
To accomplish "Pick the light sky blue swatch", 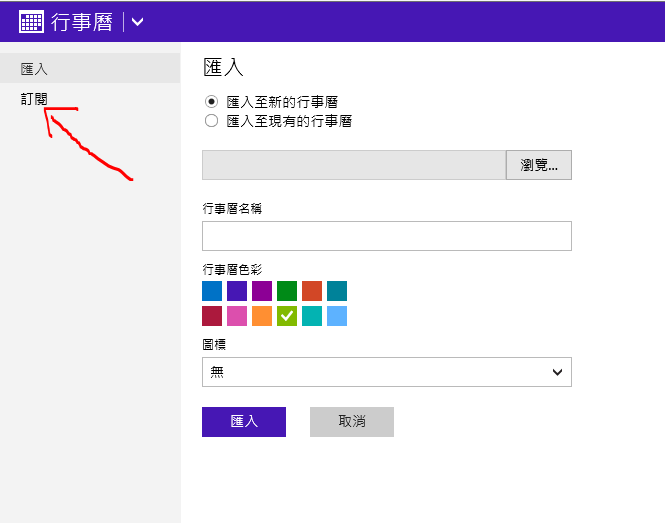I will [337, 316].
